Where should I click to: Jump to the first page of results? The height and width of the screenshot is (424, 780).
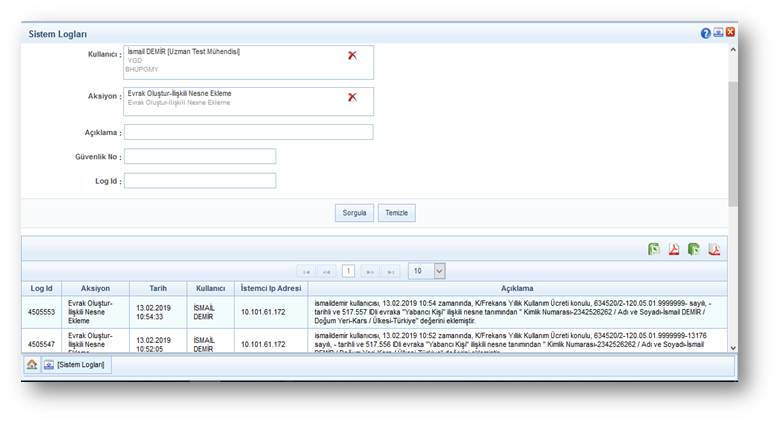tap(306, 271)
